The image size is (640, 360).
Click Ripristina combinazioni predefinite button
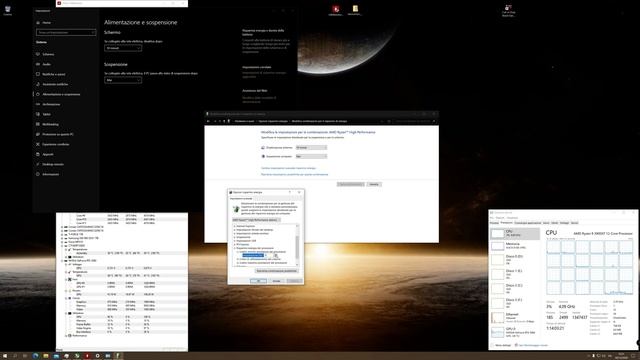[276, 271]
